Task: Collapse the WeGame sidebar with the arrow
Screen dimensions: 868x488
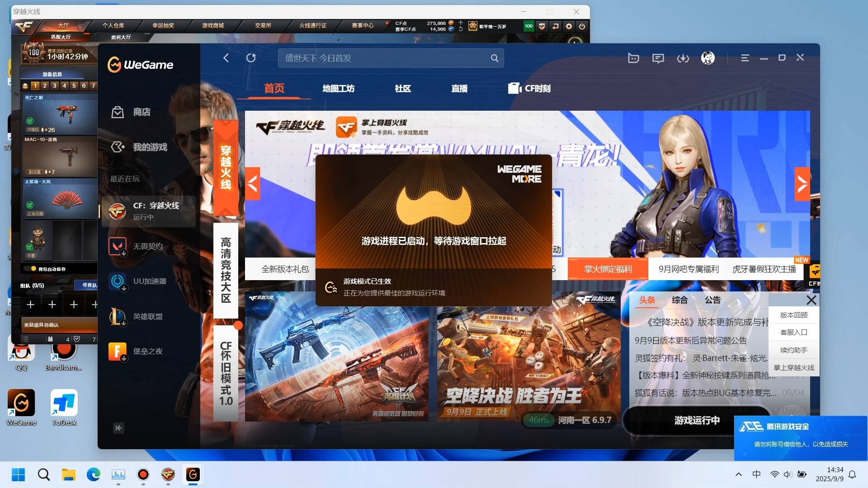Action: coord(118,428)
